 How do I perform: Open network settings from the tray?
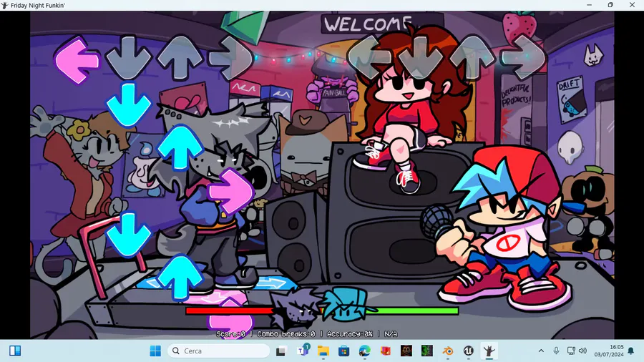point(570,351)
